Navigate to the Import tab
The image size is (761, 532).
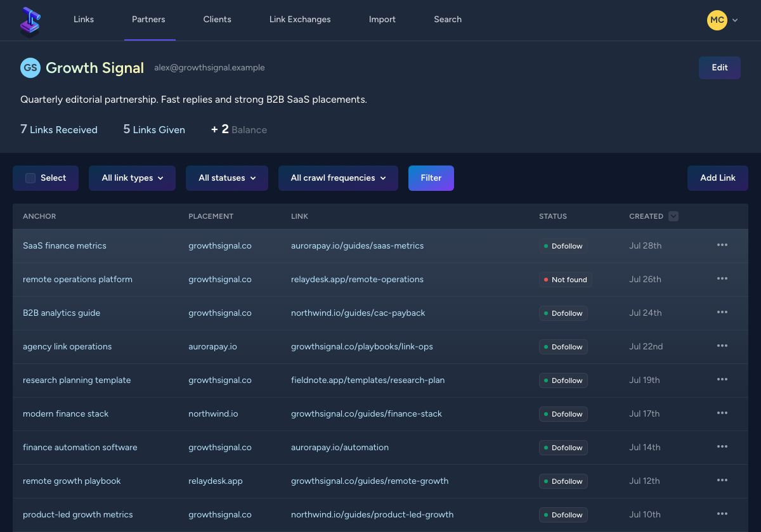(382, 20)
